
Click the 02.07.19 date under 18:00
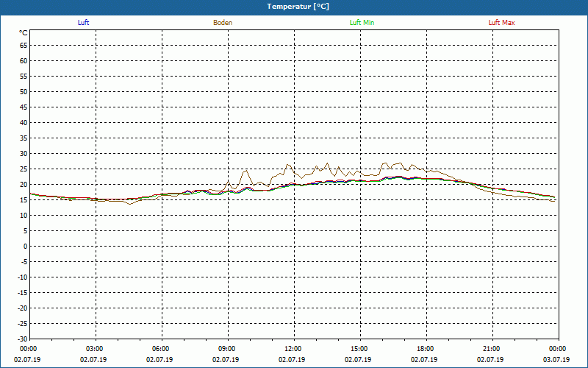point(424,360)
